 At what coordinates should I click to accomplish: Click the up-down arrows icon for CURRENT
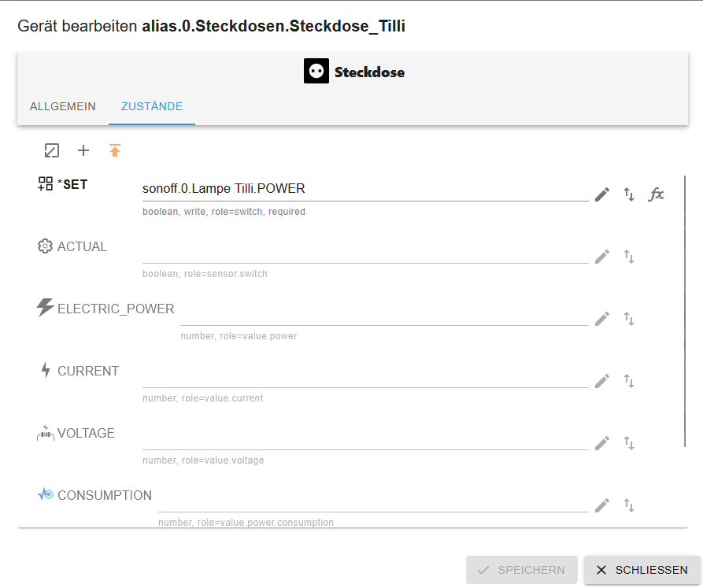pyautogui.click(x=629, y=381)
